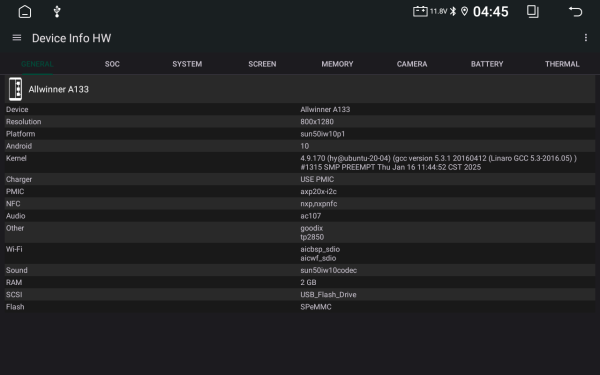The image size is (600, 375).
Task: Open the three-dot overflow menu
Action: [586, 38]
